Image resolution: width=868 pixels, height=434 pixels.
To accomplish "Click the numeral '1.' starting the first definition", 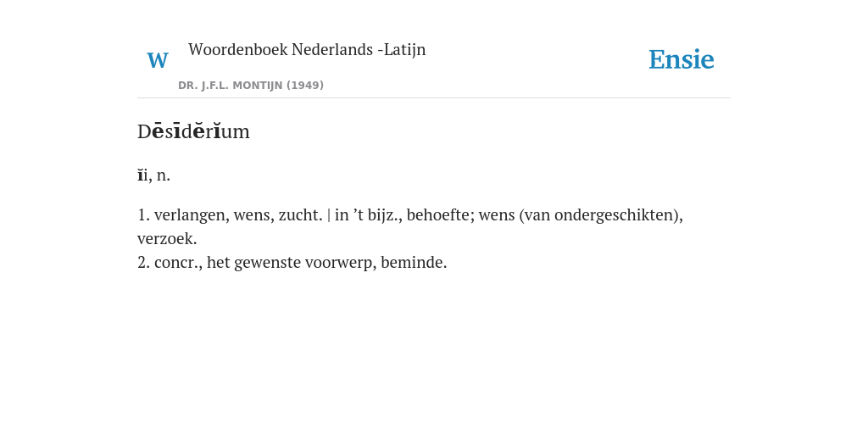I will pos(143,215).
